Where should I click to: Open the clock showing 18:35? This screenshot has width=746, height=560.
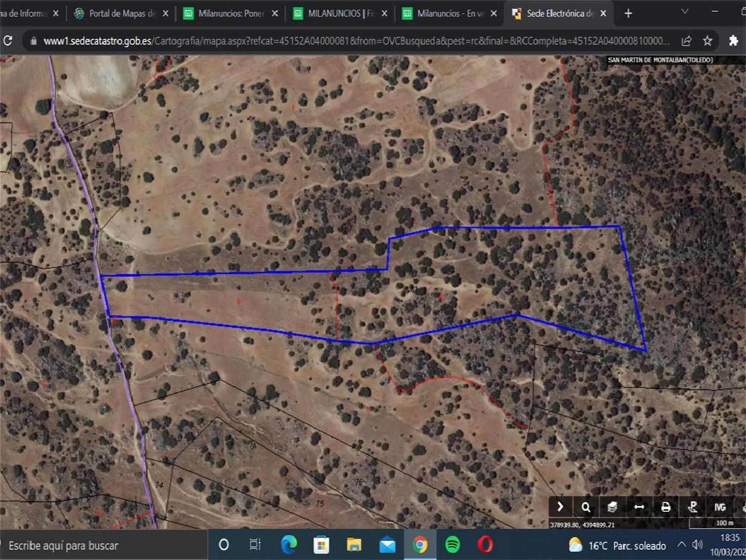pos(730,538)
